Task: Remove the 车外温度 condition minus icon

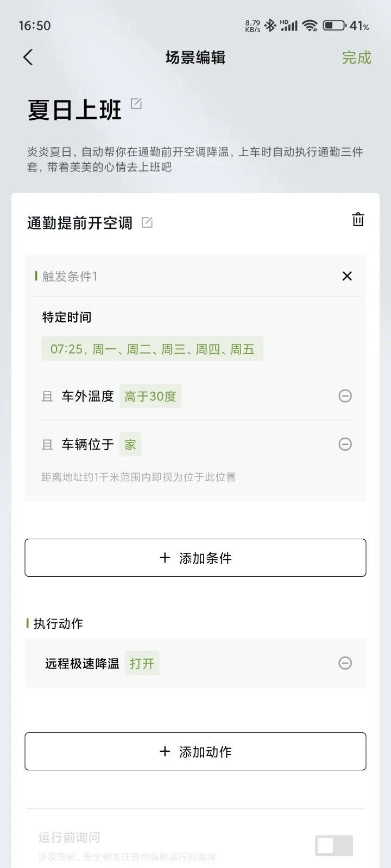Action: pos(345,396)
